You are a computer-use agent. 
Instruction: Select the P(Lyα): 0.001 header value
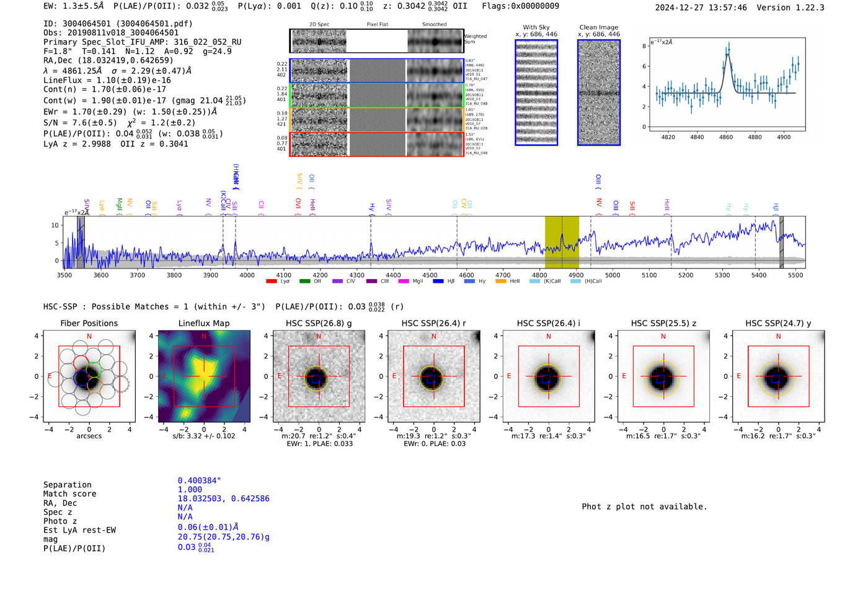pyautogui.click(x=270, y=6)
